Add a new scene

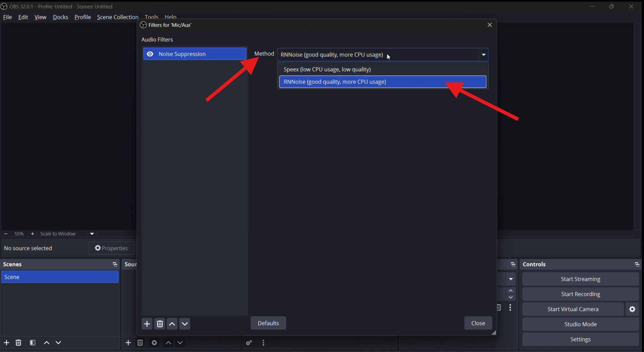click(x=6, y=343)
